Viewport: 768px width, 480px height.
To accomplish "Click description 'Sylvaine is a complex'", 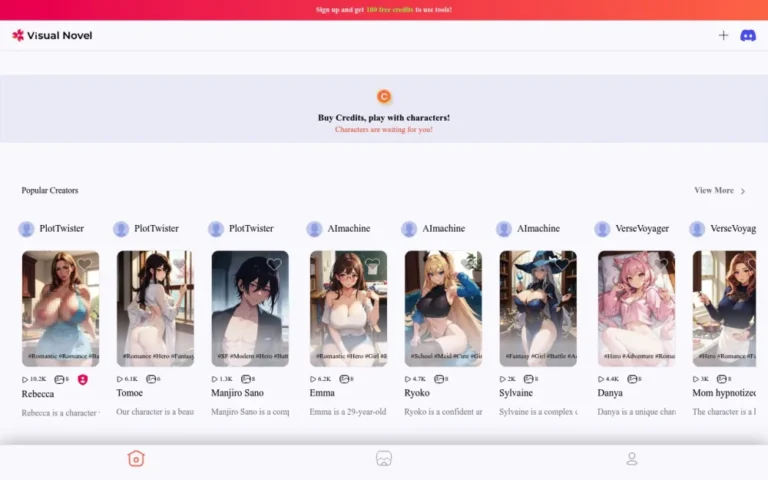I will pyautogui.click(x=538, y=412).
